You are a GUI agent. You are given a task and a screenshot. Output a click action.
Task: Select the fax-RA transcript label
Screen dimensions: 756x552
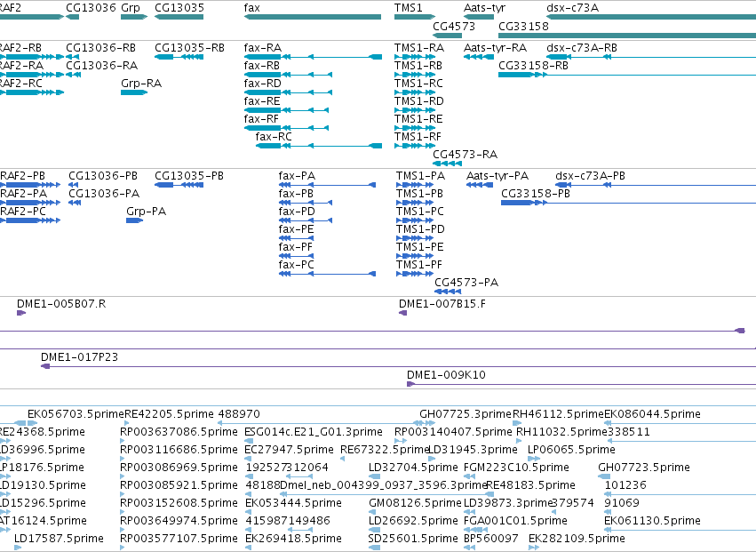[x=263, y=48]
